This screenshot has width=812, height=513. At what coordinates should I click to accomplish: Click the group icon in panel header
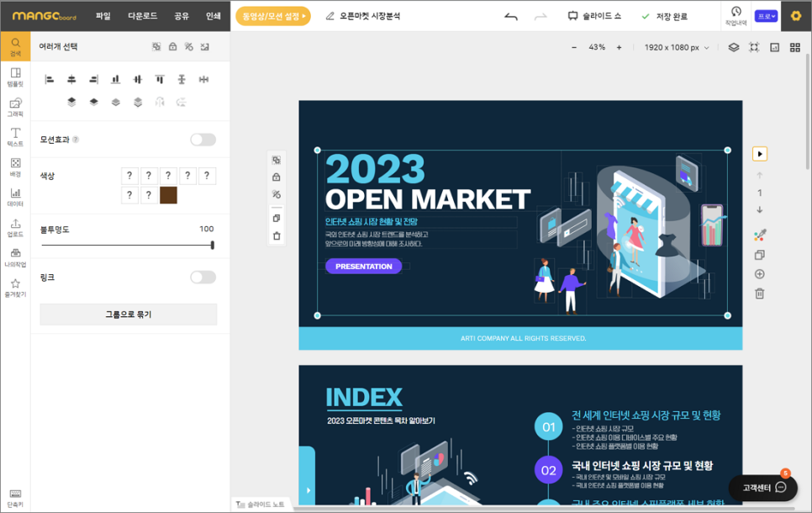tap(156, 46)
